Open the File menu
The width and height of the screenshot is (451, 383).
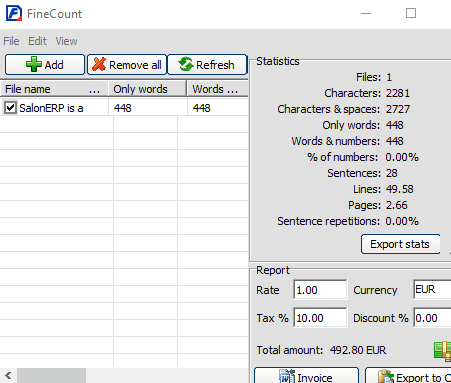pyautogui.click(x=11, y=41)
